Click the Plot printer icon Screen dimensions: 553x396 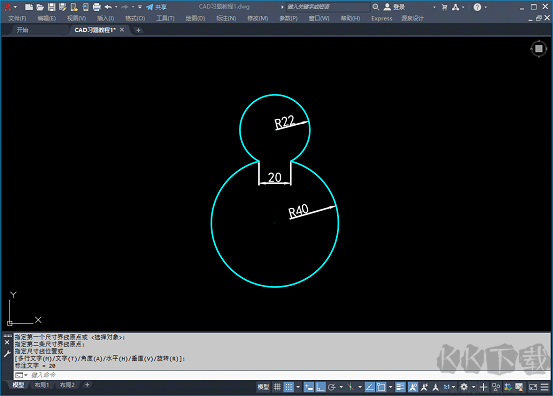97,7
